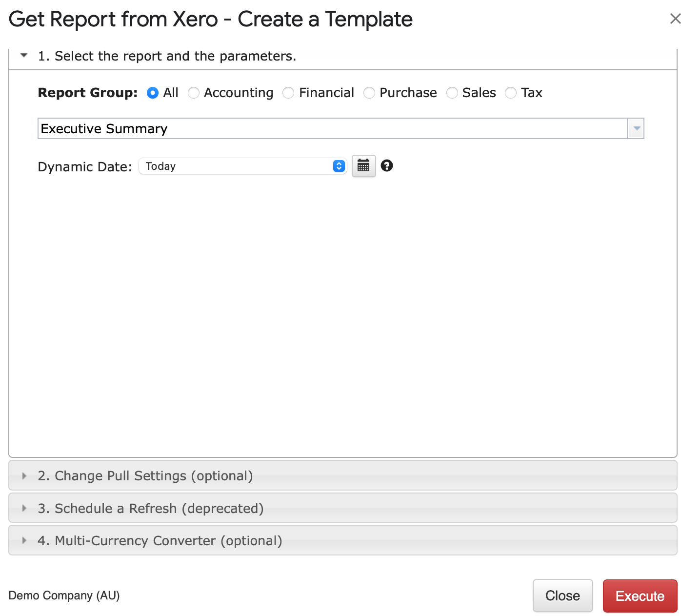
Task: Expand 4. Multi-Currency Converter section
Action: (343, 540)
